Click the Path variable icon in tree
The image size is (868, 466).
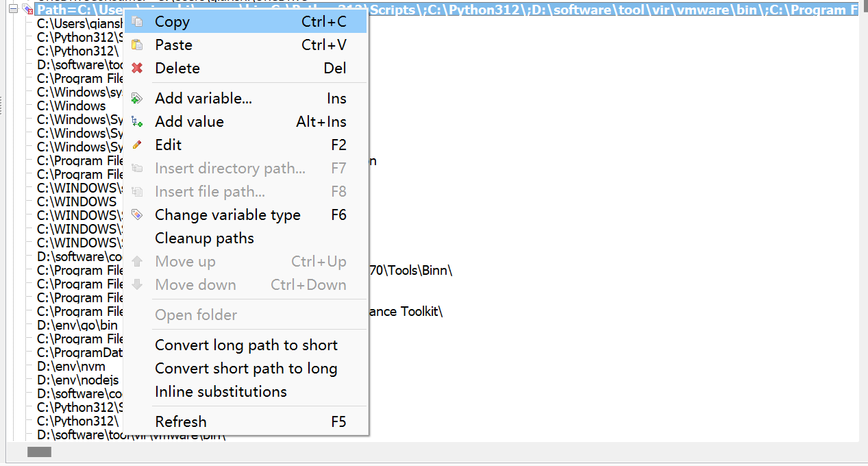point(27,10)
